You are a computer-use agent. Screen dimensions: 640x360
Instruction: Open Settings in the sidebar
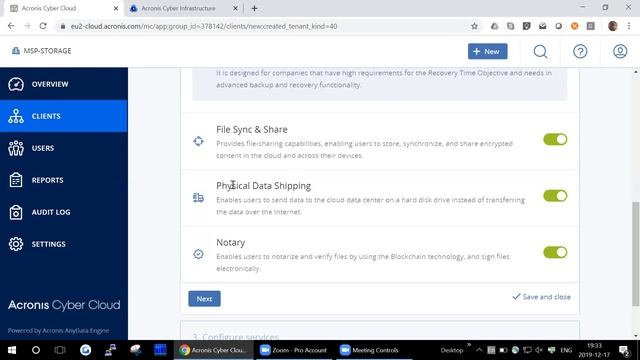tap(64, 244)
